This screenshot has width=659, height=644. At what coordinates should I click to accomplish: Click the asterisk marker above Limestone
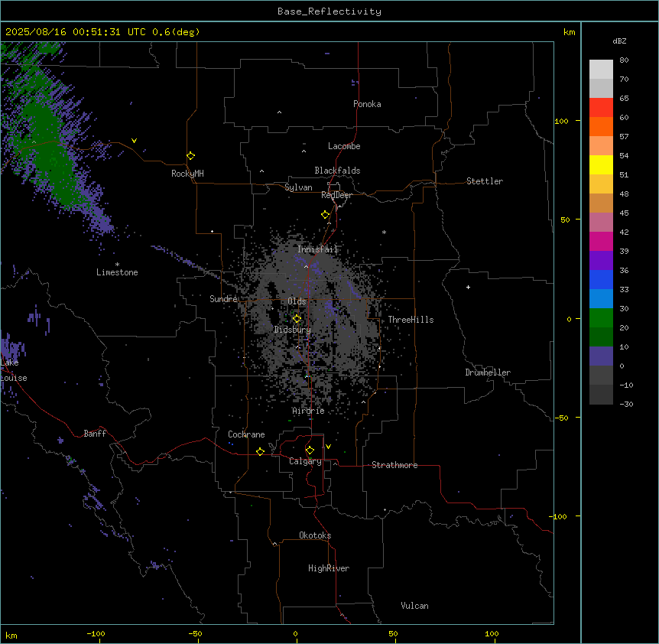coord(117,265)
